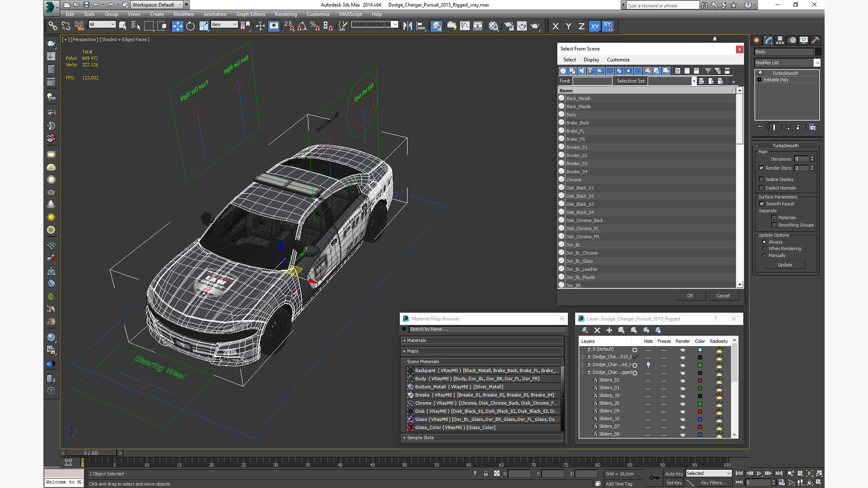This screenshot has height=488, width=868.
Task: Open the Material Editor icon
Action: point(493,26)
